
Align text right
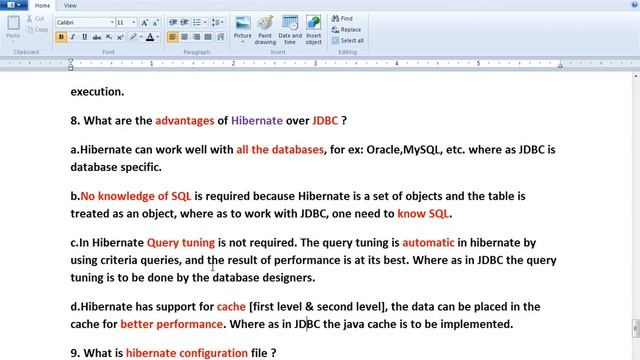(196, 37)
